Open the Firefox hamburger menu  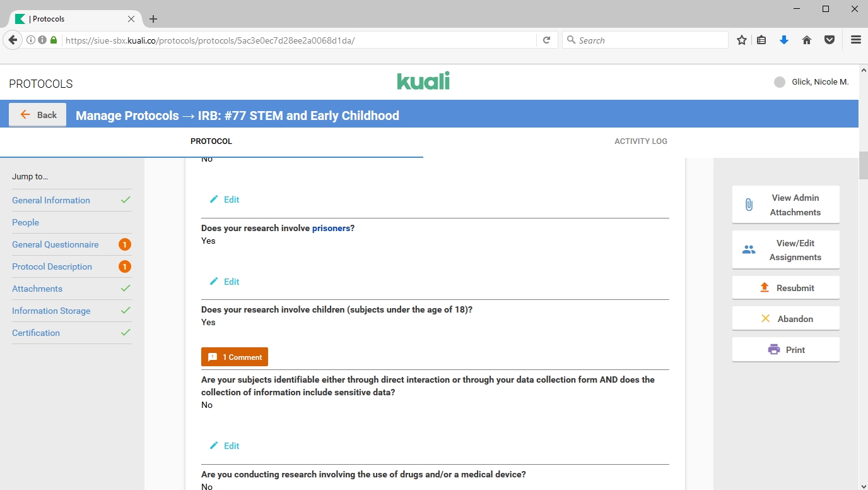[x=856, y=40]
